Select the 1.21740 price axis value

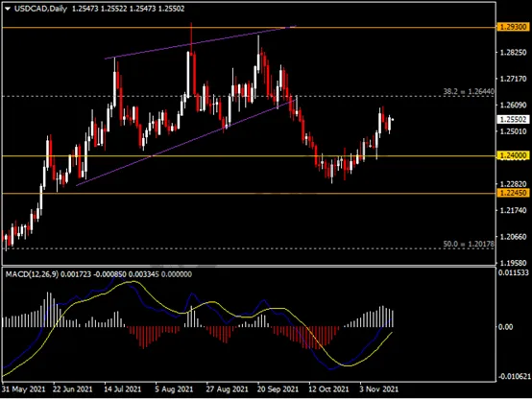pos(514,210)
